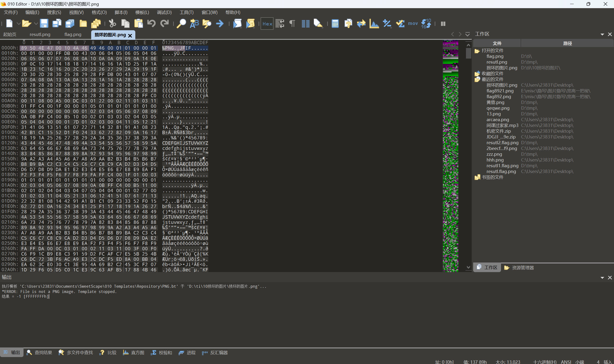Open the 模板(L) menu
The image size is (614, 364).
point(142,12)
